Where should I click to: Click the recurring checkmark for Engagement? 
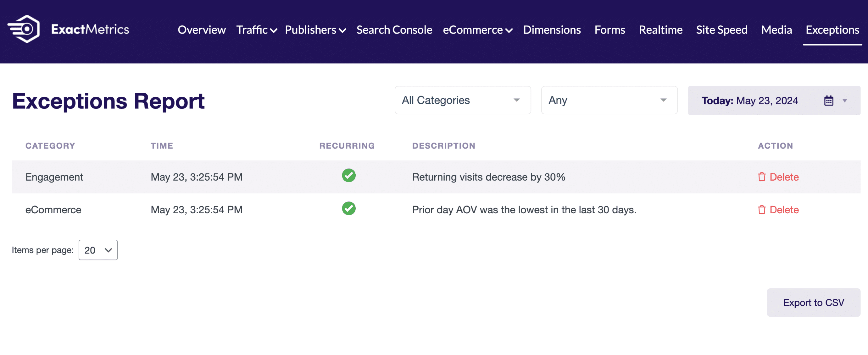pos(348,175)
